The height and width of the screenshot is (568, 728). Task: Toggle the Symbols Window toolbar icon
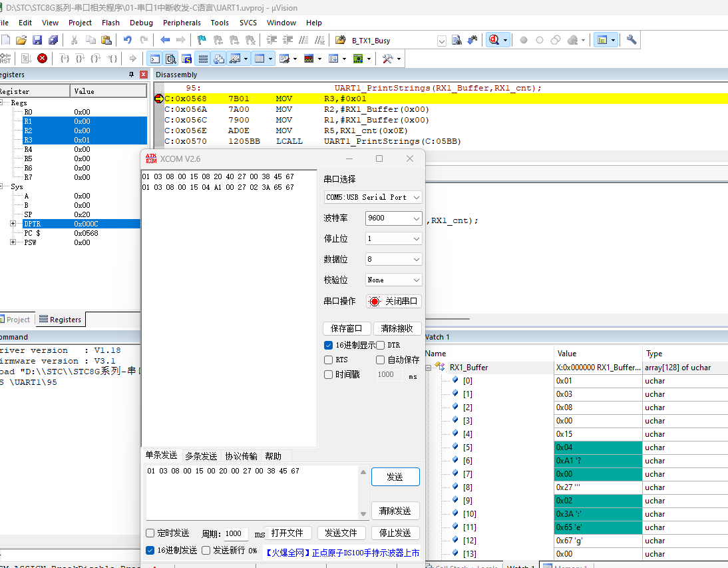pos(186,59)
